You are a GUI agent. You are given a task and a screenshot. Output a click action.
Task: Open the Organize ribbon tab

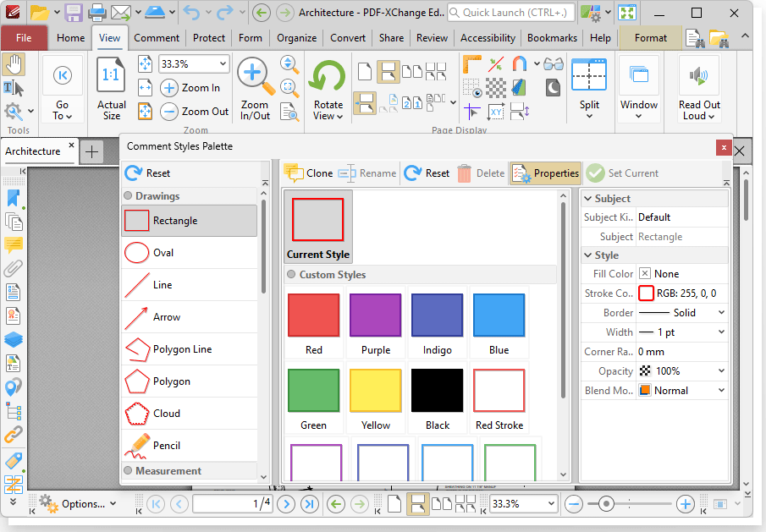(x=296, y=38)
